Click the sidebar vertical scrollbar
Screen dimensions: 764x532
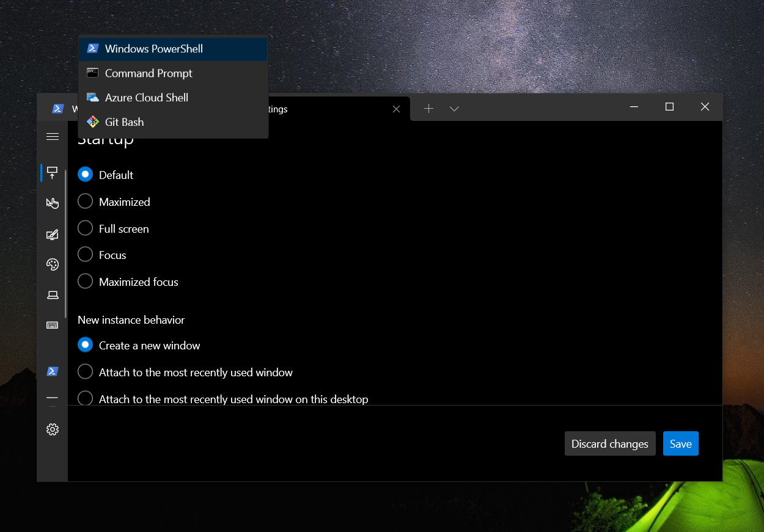65,243
